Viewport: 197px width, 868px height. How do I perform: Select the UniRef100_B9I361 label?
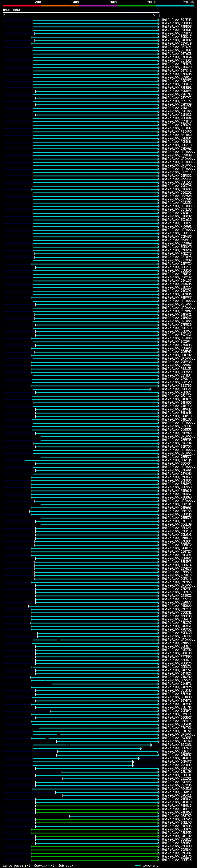(177, 745)
